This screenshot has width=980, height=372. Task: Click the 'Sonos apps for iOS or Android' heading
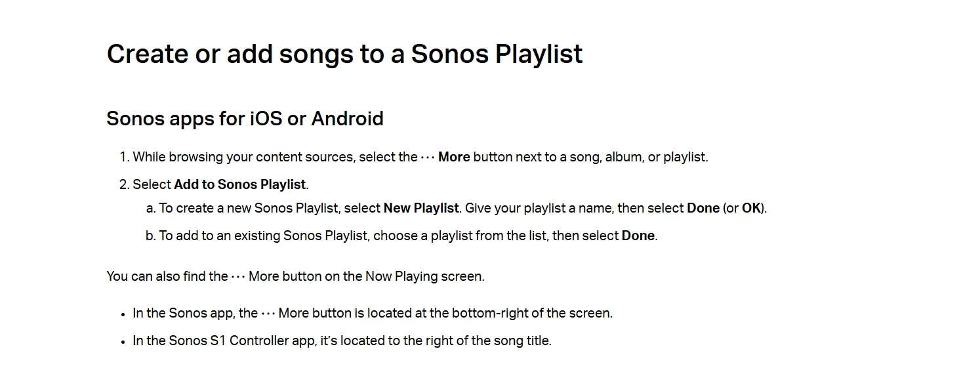point(245,119)
